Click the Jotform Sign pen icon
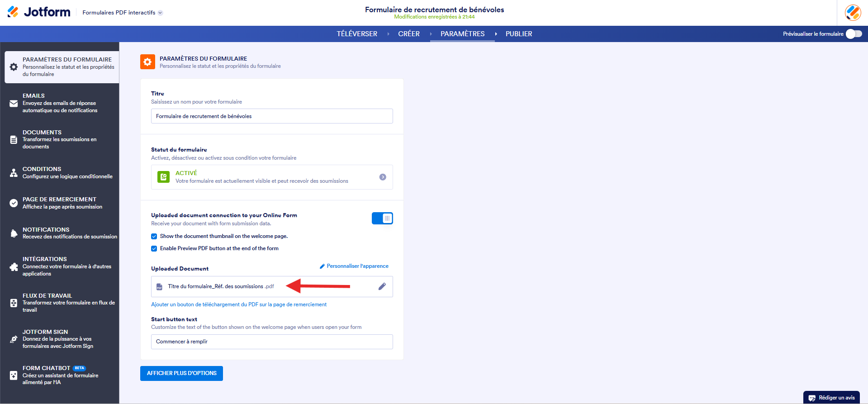The width and height of the screenshot is (868, 404). coord(14,339)
